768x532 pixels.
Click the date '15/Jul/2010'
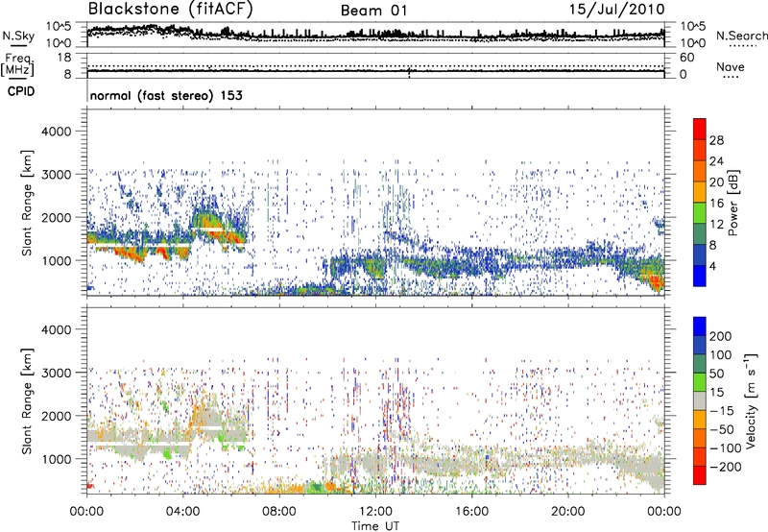point(616,10)
